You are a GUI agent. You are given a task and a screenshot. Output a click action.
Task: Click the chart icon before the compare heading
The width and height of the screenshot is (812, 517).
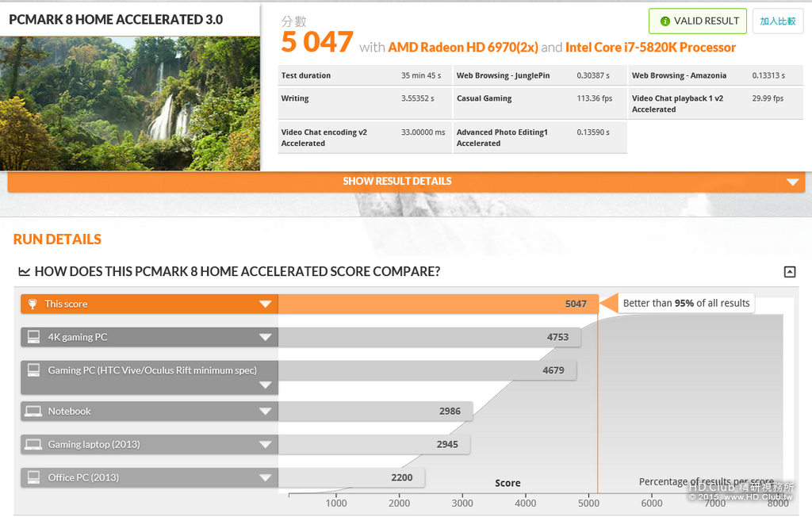[x=24, y=271]
